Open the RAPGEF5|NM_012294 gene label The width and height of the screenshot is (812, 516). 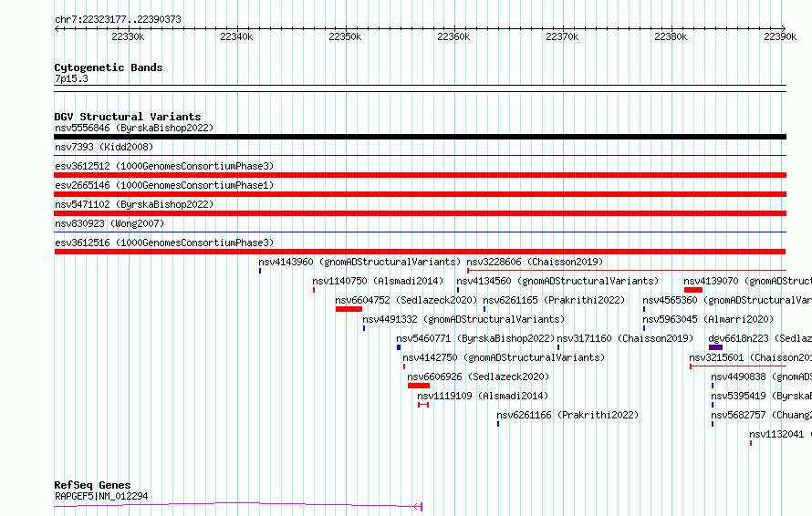[x=101, y=496]
